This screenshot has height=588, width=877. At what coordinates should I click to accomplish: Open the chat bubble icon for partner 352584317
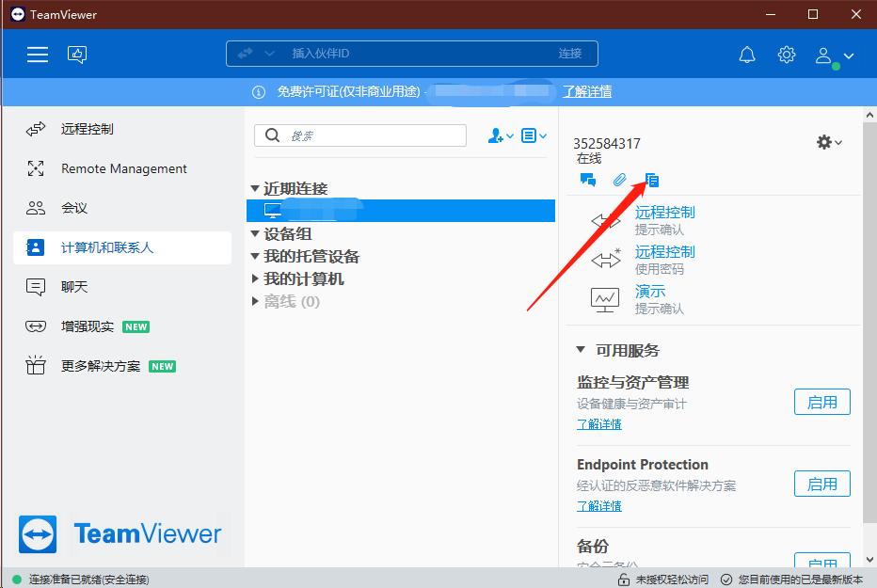588,179
